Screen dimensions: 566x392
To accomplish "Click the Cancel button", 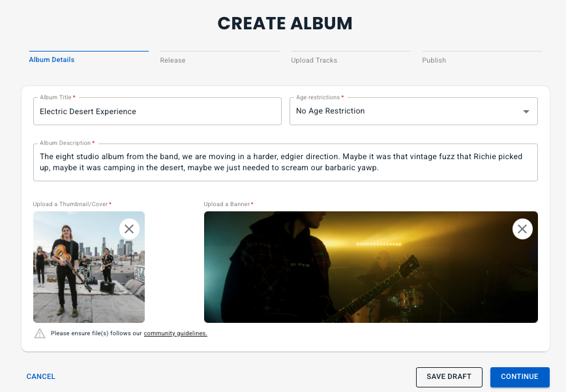I will [41, 376].
